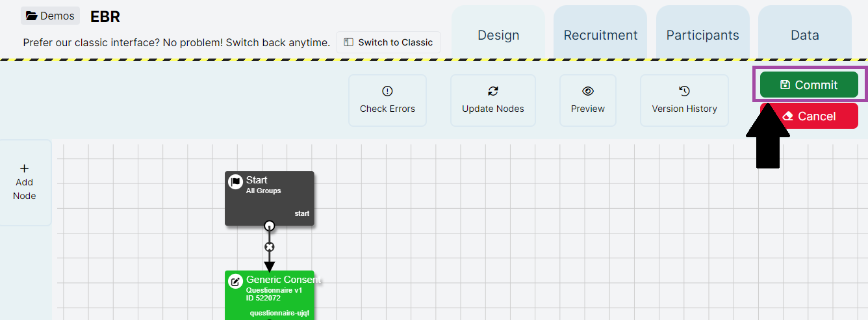Screen dimensions: 868x320
Task: Open the Data tab
Action: tap(804, 35)
